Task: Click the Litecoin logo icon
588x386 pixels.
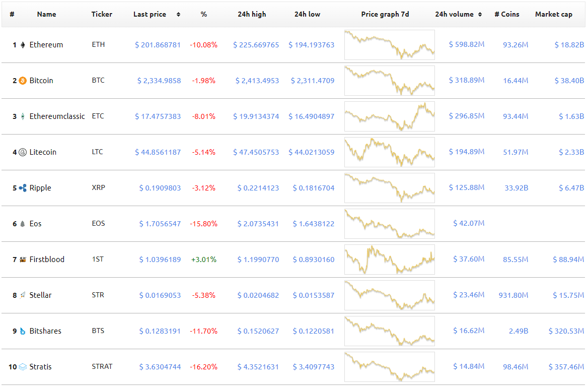Action: [23, 152]
